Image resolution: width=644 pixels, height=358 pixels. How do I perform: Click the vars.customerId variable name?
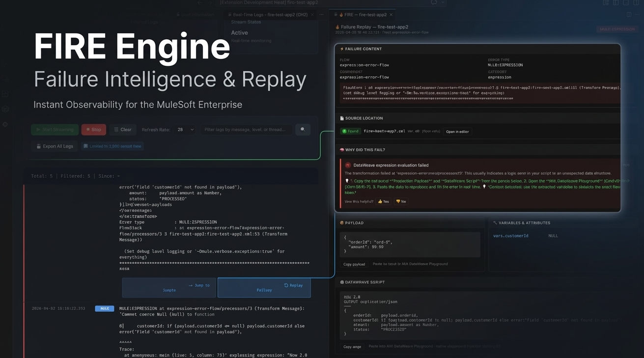(x=511, y=236)
